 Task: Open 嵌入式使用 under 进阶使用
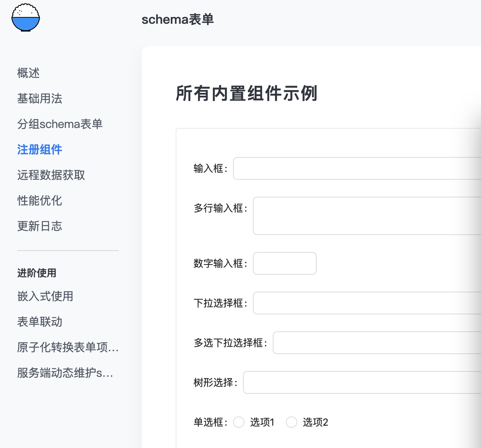coord(45,296)
